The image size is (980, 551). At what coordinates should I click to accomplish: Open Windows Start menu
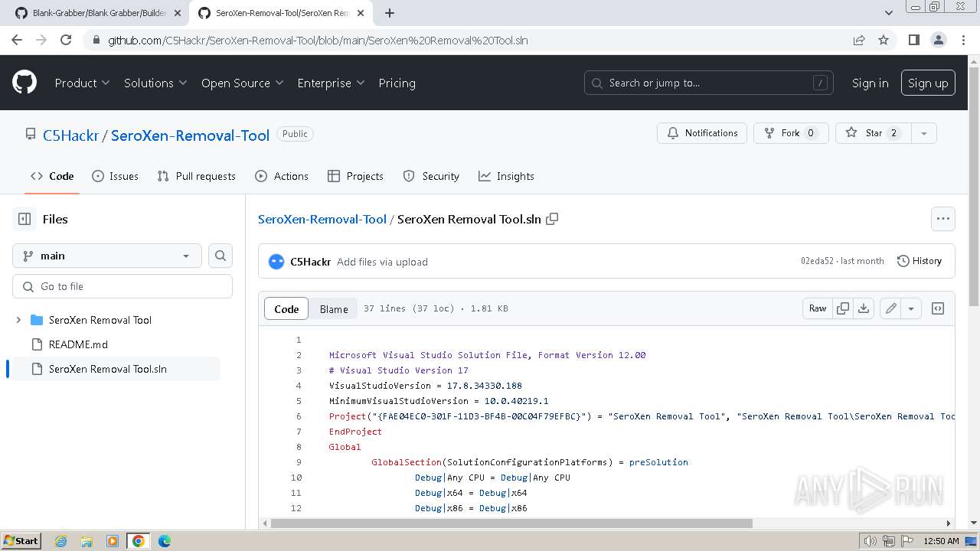pos(21,541)
